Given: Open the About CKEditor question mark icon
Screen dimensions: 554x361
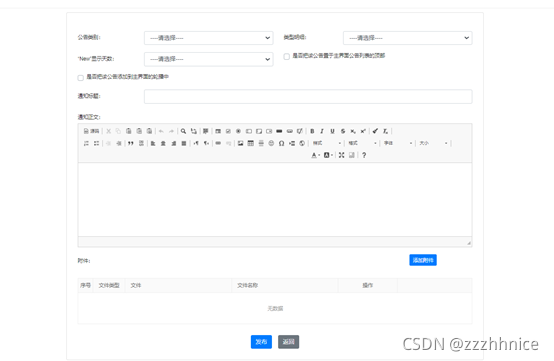Looking at the screenshot, I should click(364, 155).
